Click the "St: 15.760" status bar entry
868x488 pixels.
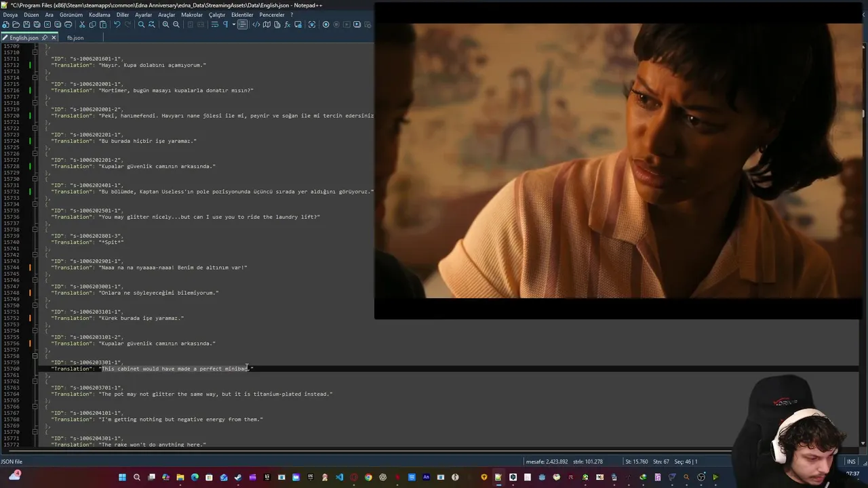click(x=637, y=462)
